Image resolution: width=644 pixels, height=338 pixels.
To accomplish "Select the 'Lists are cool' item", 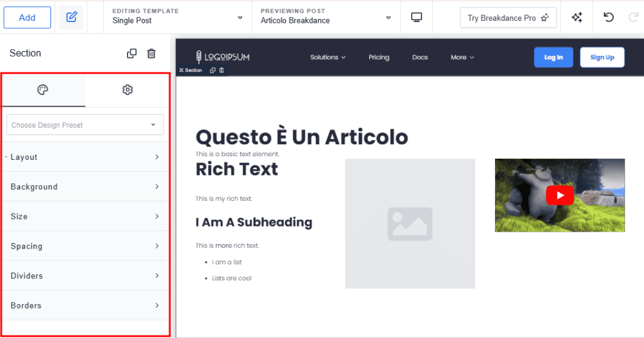I will coord(231,278).
